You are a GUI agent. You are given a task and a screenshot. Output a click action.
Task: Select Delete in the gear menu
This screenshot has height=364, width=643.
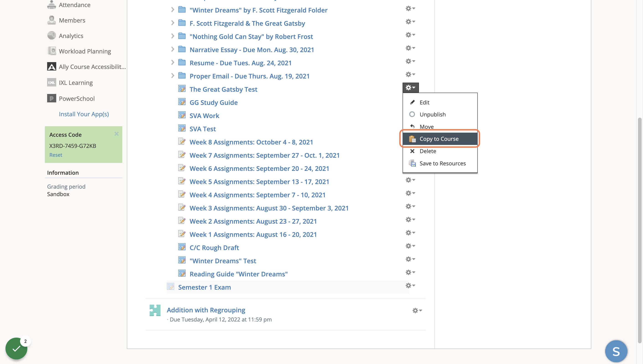[x=440, y=151]
